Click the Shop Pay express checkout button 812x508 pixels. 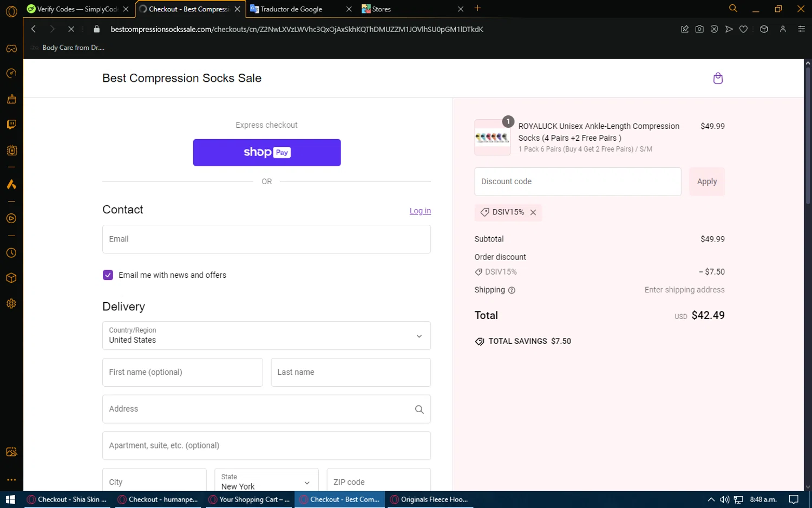click(x=267, y=153)
